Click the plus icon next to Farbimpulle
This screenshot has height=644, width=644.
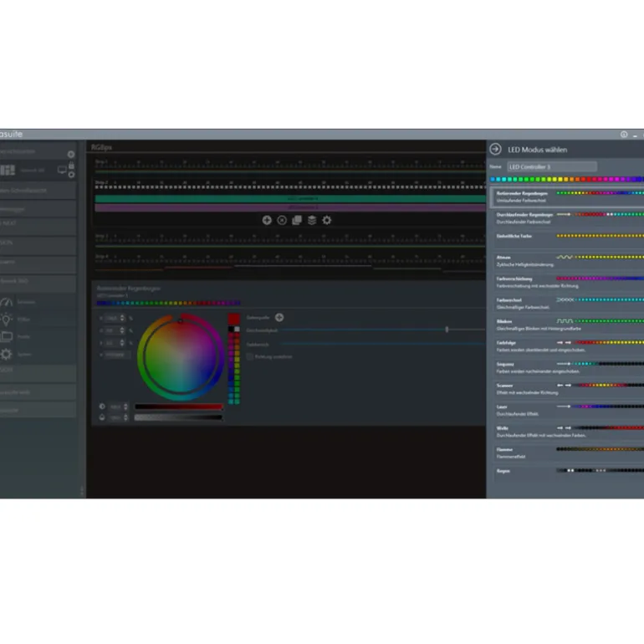[x=279, y=317]
